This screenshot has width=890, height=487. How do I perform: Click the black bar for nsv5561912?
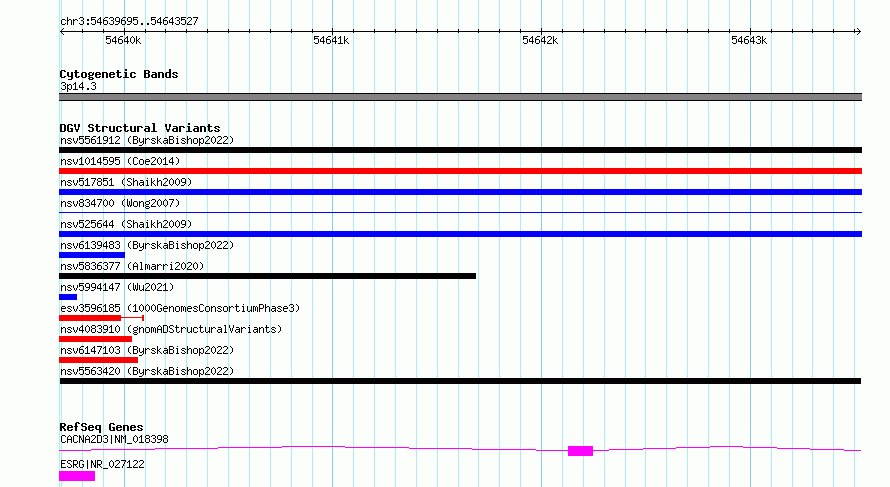point(460,150)
